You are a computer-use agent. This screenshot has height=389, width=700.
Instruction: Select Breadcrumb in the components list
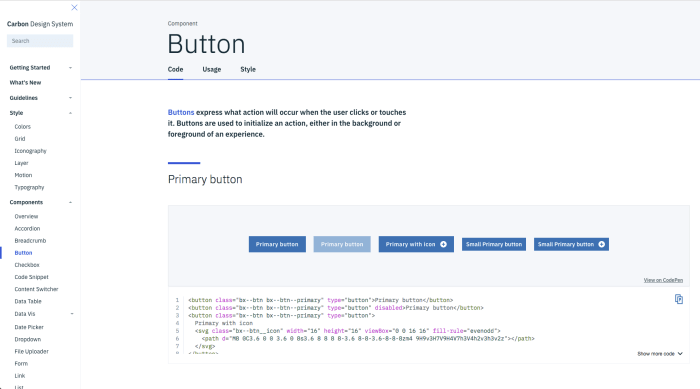[x=30, y=240]
